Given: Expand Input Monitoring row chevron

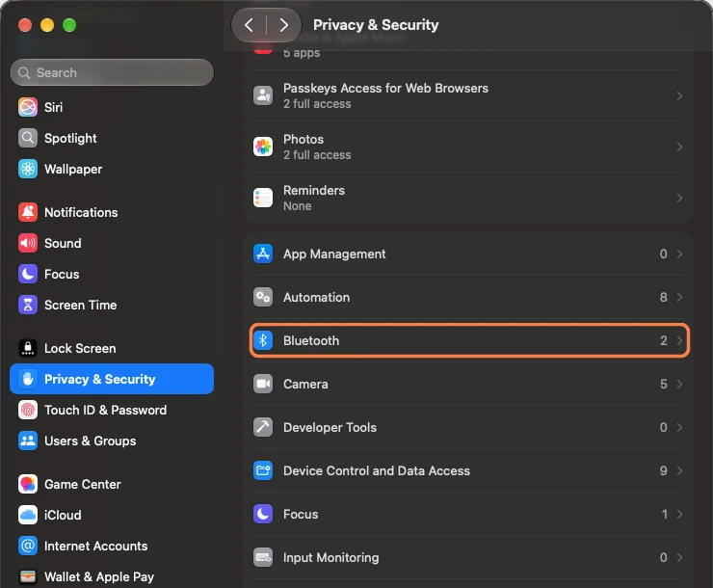Looking at the screenshot, I should coord(679,557).
